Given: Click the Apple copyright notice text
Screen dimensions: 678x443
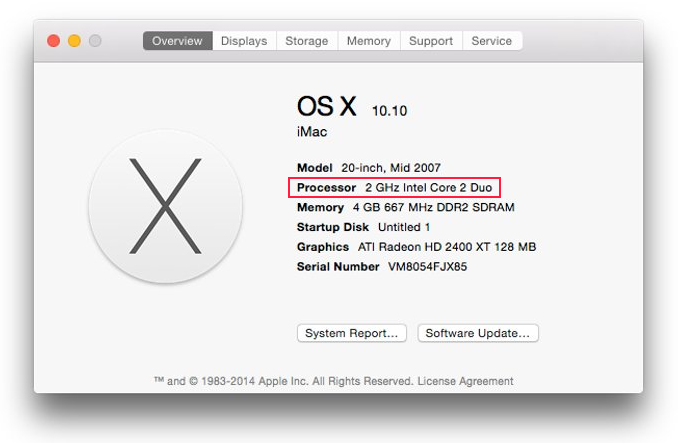Looking at the screenshot, I should (x=284, y=381).
